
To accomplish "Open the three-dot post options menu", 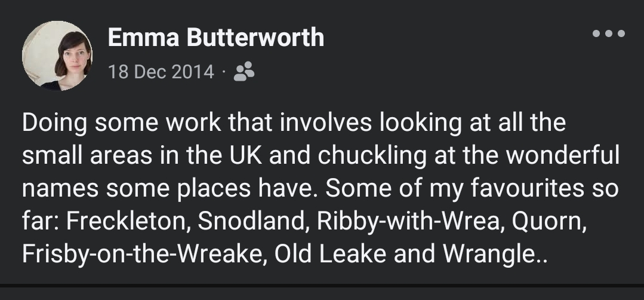I will click(x=609, y=34).
